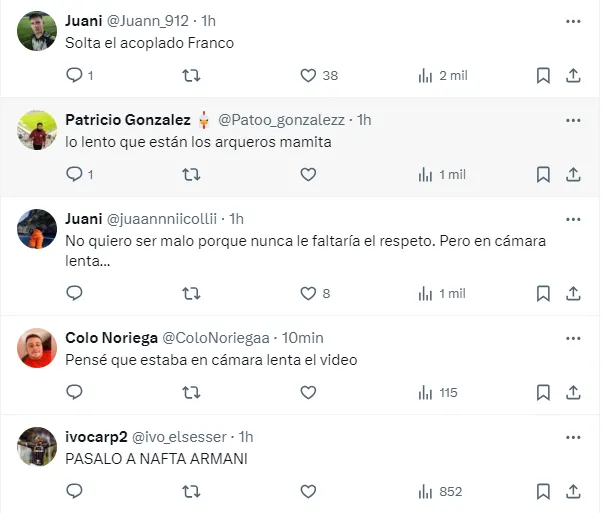Viewport: 603px width, 513px height.
Task: Open Patricio Gonzalez's profile name link
Action: coord(128,119)
